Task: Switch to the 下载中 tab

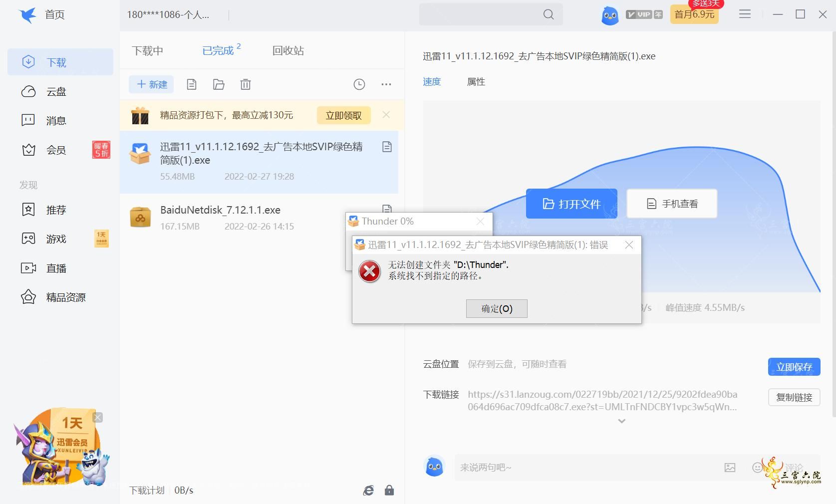Action: 147,50
